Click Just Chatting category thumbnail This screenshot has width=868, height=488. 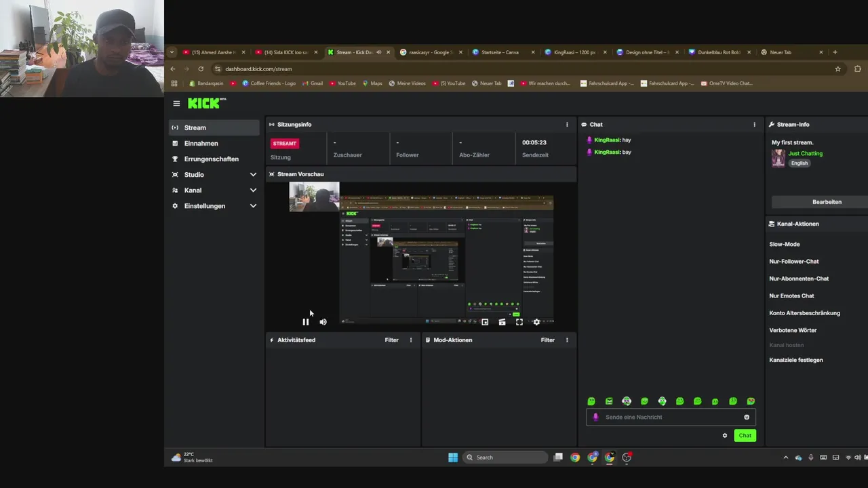click(778, 158)
